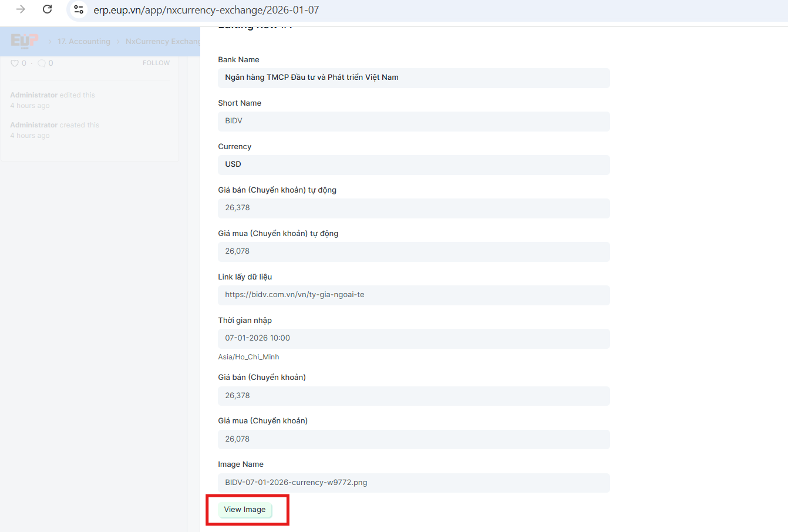Open site information icon in address bar
Viewport: 788px width, 532px height.
pyautogui.click(x=79, y=9)
